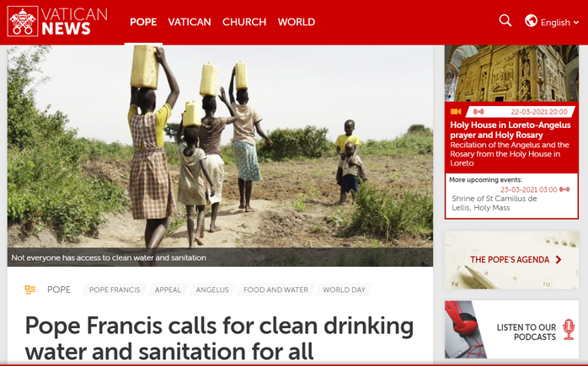This screenshot has width=588, height=366.
Task: Click the broadcast icon next to 23-03-2021 03:00
Action: 564,189
